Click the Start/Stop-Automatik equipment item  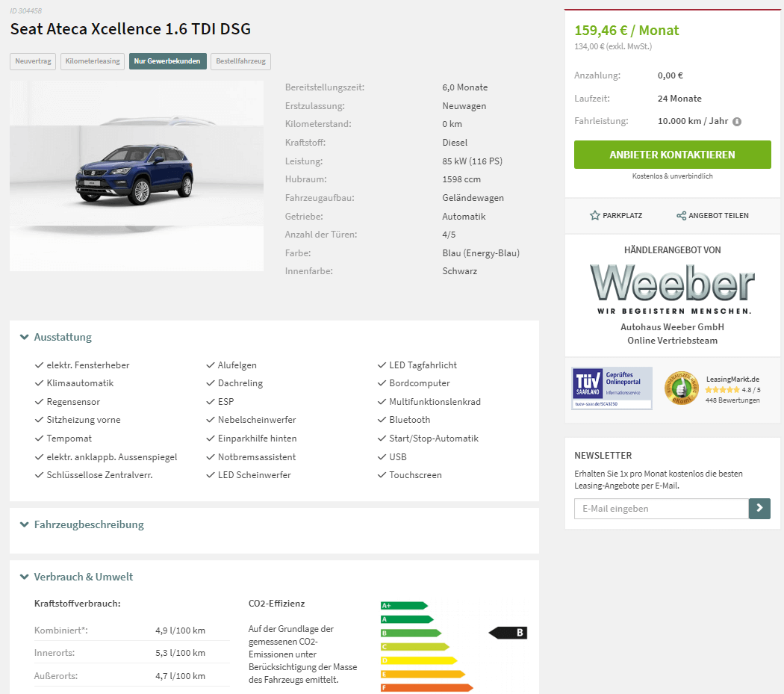tap(434, 439)
